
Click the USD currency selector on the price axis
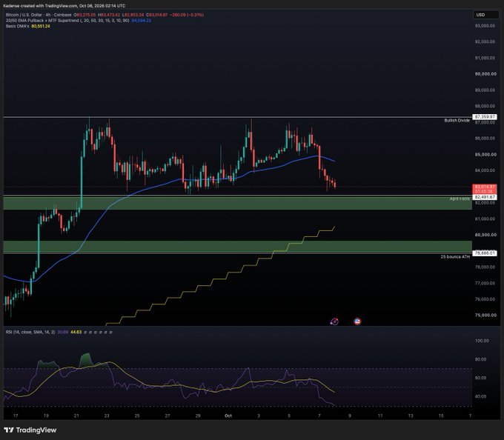click(485, 15)
